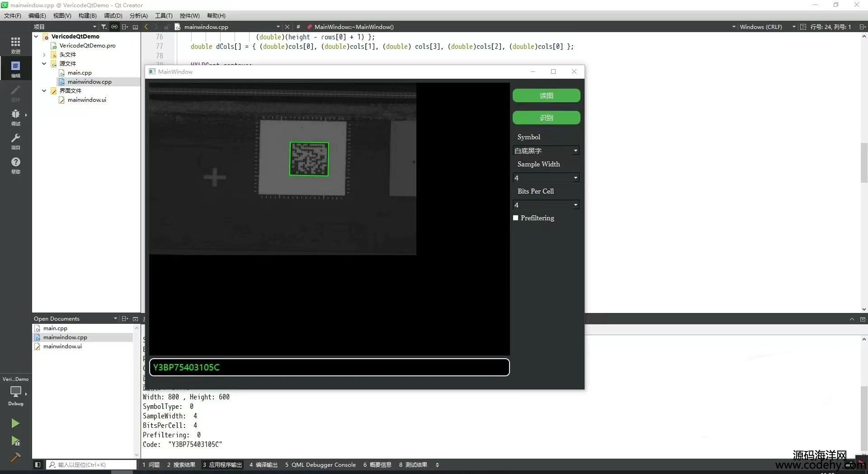Click the Build hammer icon

click(15, 457)
